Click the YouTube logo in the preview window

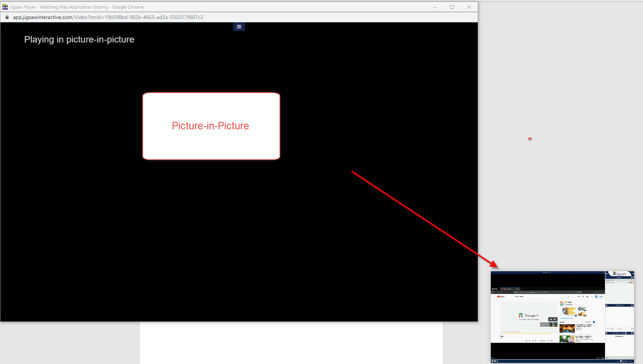(501, 297)
